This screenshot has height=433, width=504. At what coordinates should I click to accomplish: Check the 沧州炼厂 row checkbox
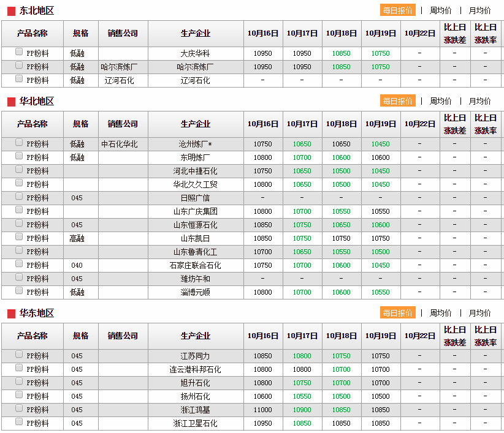[x=19, y=142]
